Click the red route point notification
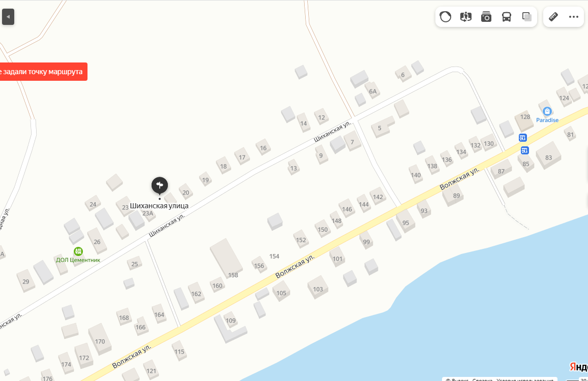This screenshot has height=381, width=588. [42, 72]
